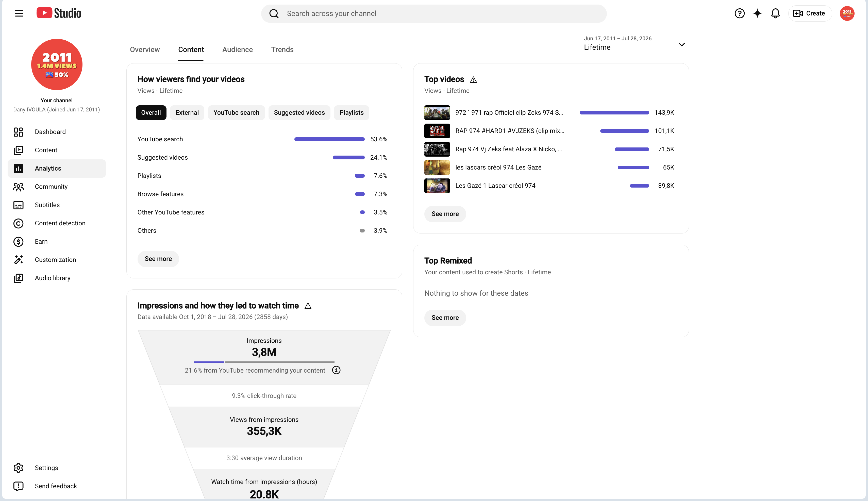Click 3:30 average view duration text

coord(264,458)
